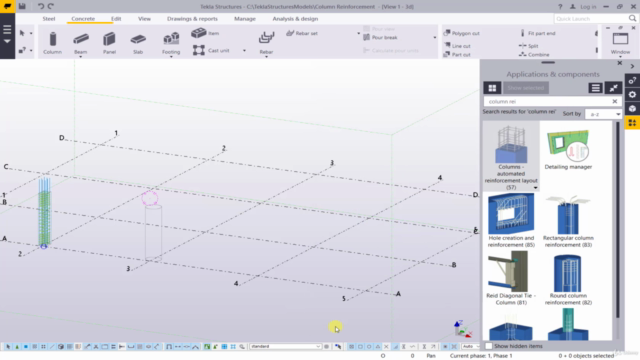This screenshot has height=360, width=640.
Task: Expand the Rebar set dropdown arrow
Action: [358, 33]
